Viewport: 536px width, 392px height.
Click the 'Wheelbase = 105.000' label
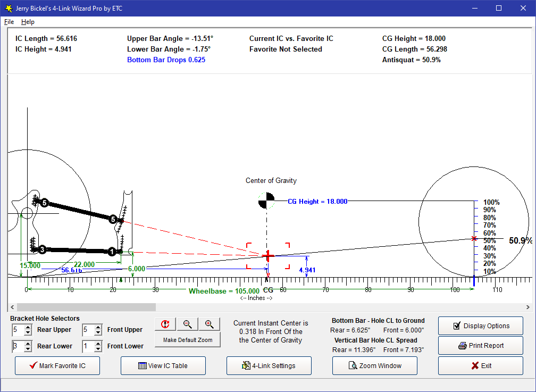(x=224, y=291)
